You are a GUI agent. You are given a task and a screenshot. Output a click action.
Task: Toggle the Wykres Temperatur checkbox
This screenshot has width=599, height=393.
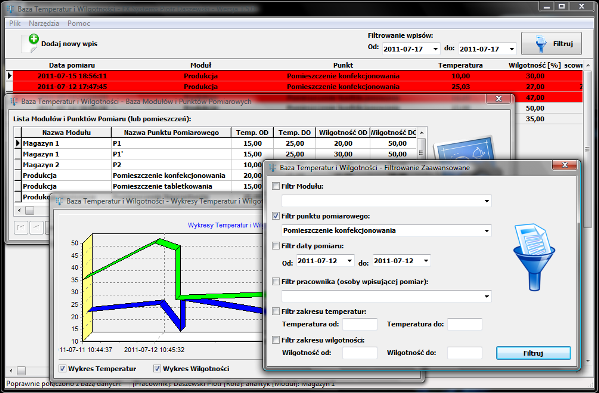62,368
